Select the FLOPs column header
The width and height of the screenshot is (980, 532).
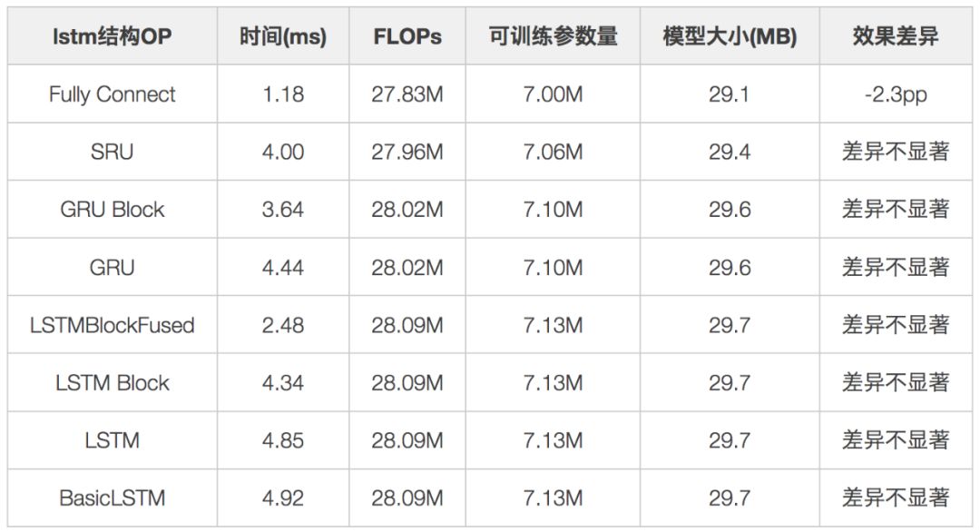point(407,36)
